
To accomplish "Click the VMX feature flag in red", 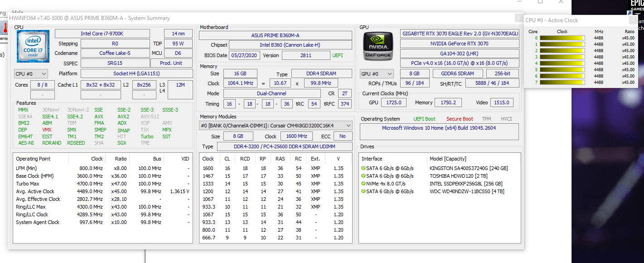I will 47,130.
